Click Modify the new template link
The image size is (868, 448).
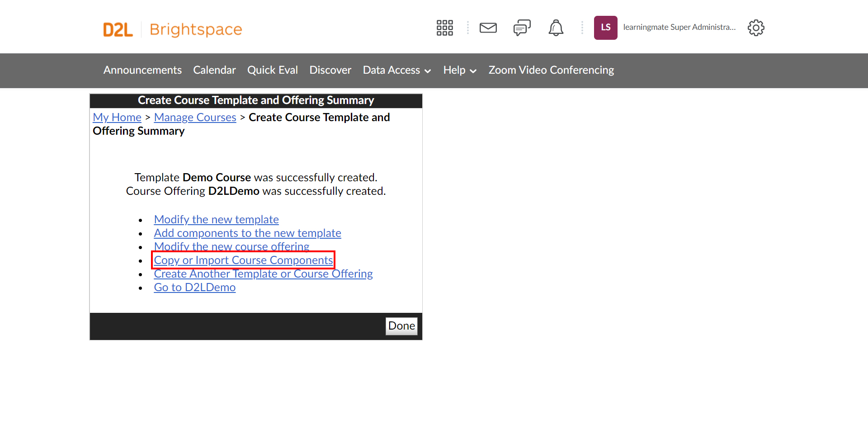point(216,220)
